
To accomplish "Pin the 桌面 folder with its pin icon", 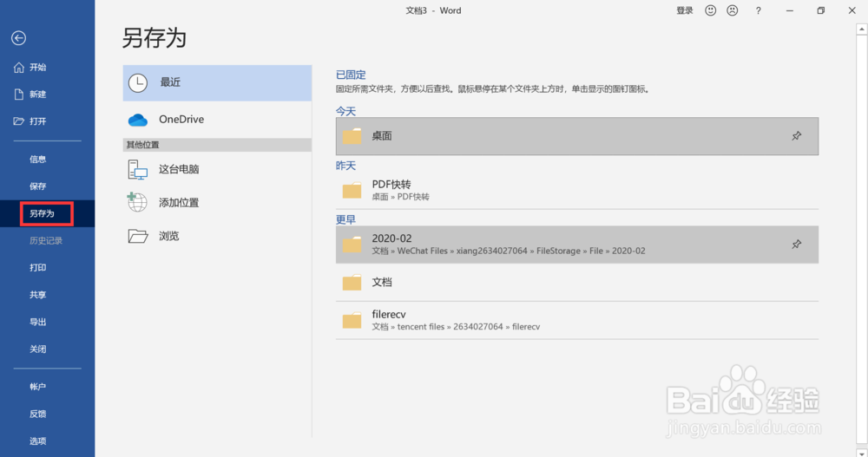I will [796, 135].
